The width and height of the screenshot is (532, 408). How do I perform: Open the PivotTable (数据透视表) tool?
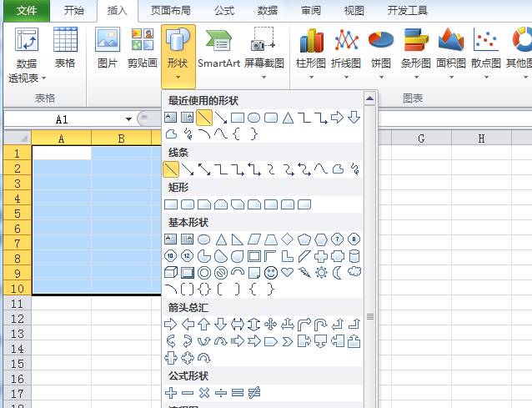tap(27, 56)
